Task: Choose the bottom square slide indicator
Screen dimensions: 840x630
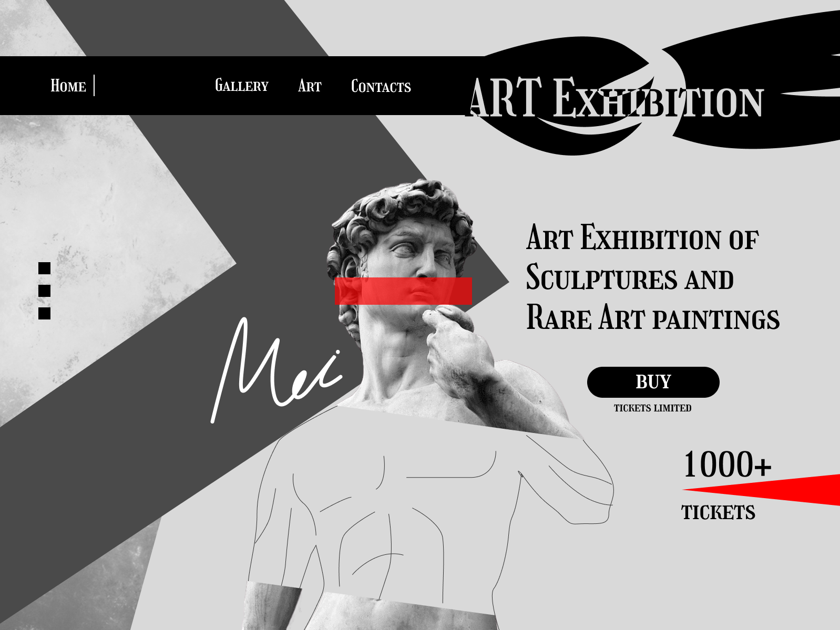Action: 44,314
